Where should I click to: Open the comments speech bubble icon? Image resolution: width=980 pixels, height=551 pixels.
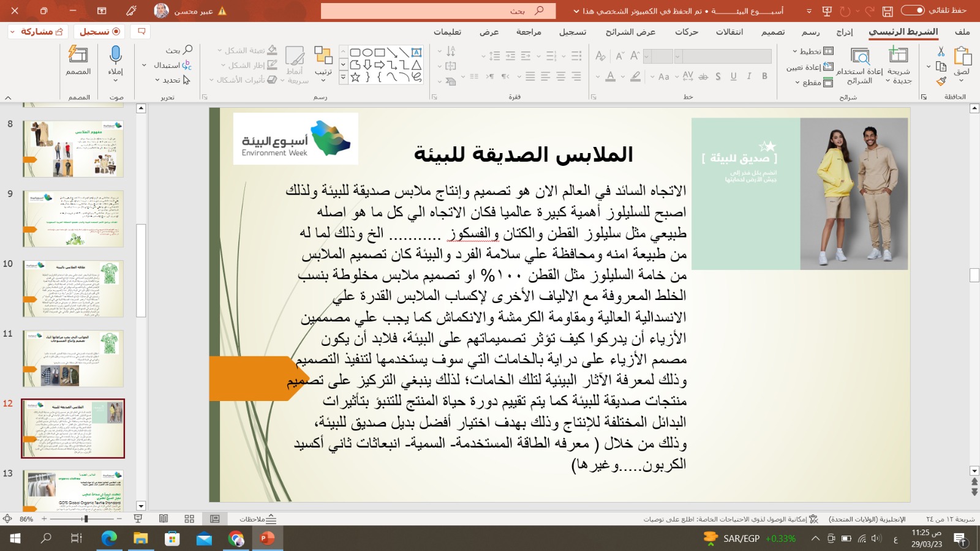(x=141, y=31)
